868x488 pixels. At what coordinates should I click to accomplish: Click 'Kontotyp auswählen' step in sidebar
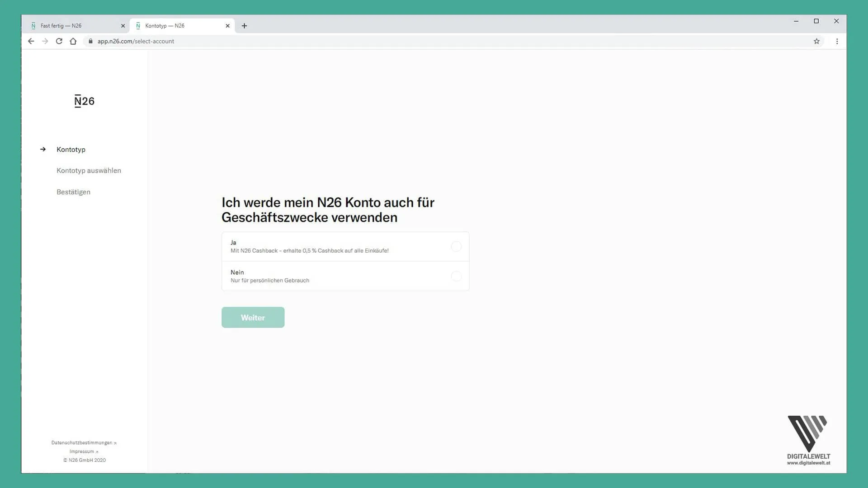pyautogui.click(x=89, y=170)
